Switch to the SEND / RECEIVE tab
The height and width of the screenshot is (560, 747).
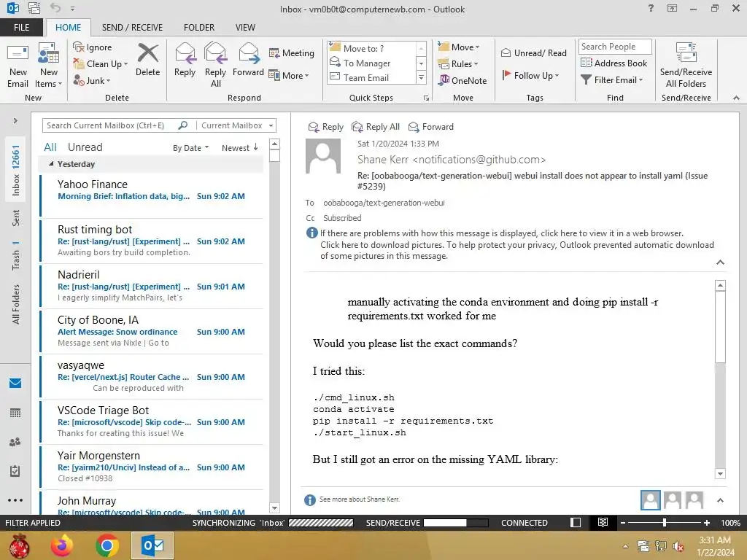pos(132,27)
